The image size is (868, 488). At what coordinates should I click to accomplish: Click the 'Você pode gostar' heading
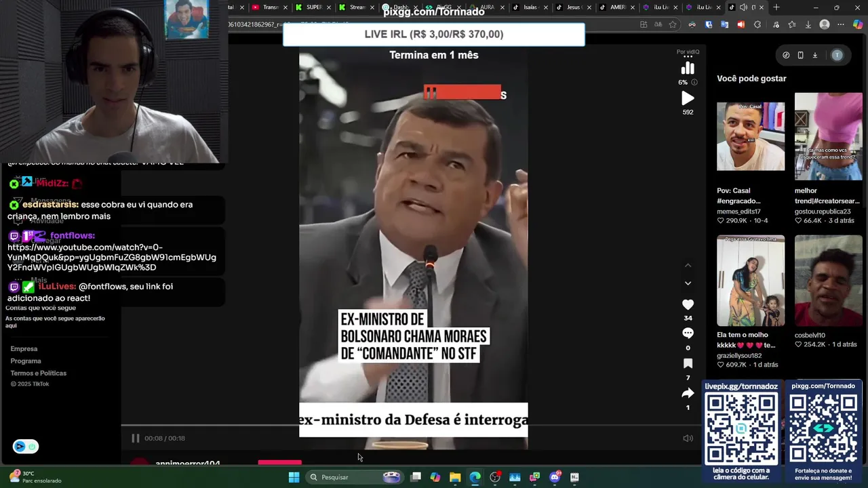pyautogui.click(x=751, y=79)
